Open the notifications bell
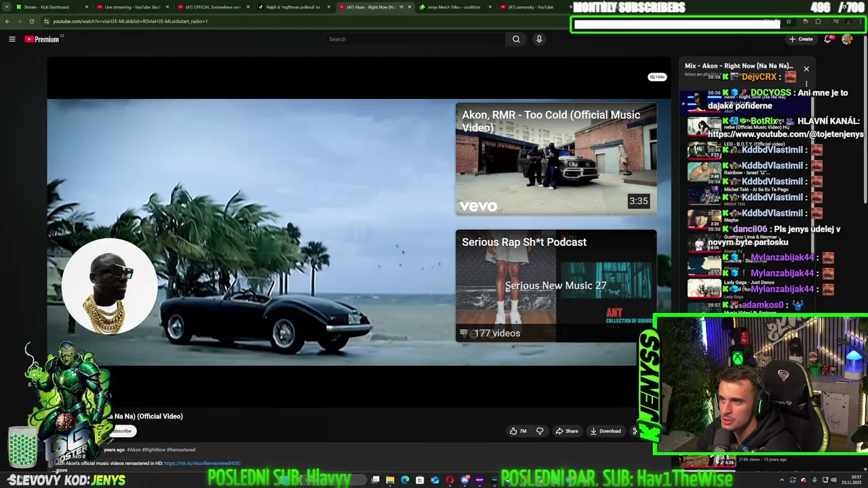The width and height of the screenshot is (868, 488). pos(828,39)
